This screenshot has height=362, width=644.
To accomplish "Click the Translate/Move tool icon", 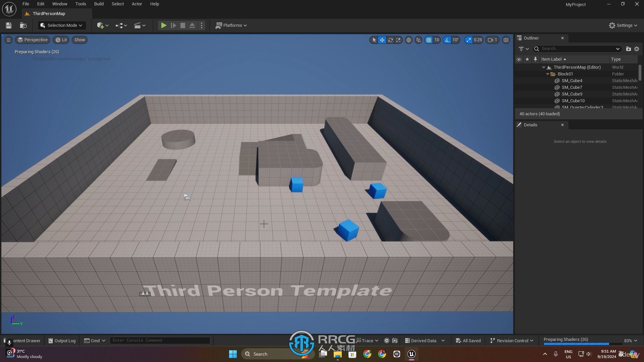I will pos(381,40).
